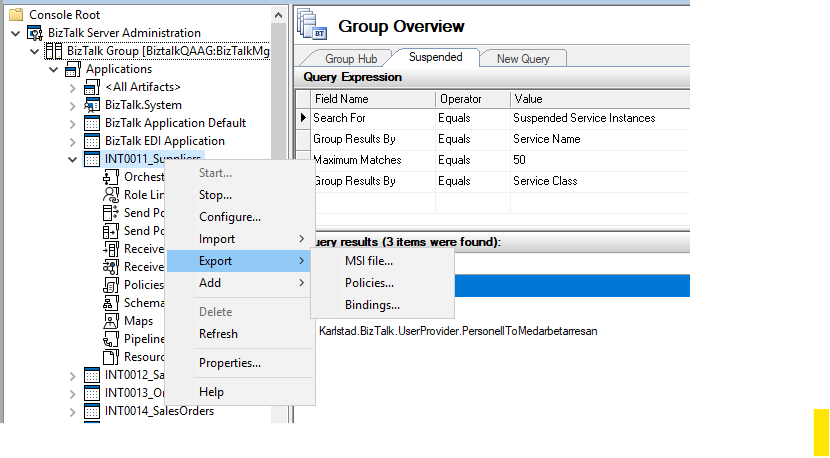Switch to the New Query tab
This screenshot has width=830, height=458.
coord(523,59)
